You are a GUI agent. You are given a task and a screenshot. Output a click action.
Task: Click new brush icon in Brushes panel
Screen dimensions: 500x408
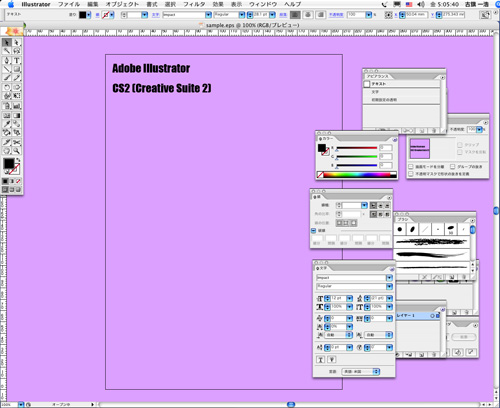452,277
